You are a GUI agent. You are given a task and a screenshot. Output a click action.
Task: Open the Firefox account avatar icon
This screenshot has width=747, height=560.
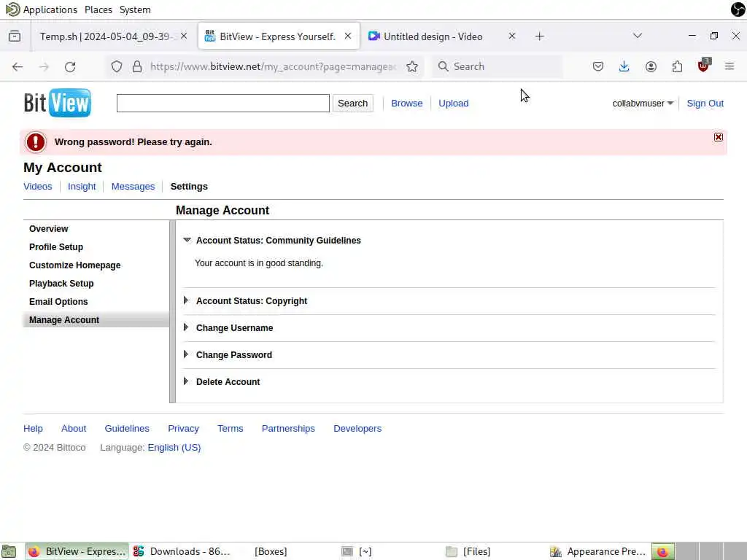pos(651,66)
